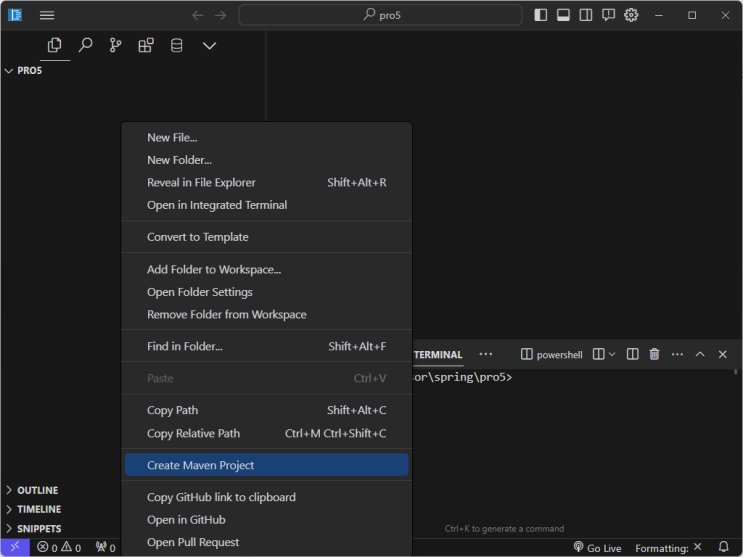Select Convert to Template
Viewport: 743px width, 557px height.
click(267, 237)
